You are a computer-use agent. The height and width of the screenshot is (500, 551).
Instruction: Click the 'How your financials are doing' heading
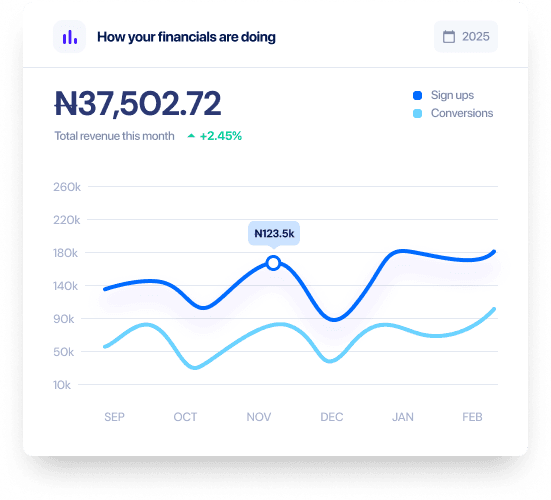click(x=186, y=37)
